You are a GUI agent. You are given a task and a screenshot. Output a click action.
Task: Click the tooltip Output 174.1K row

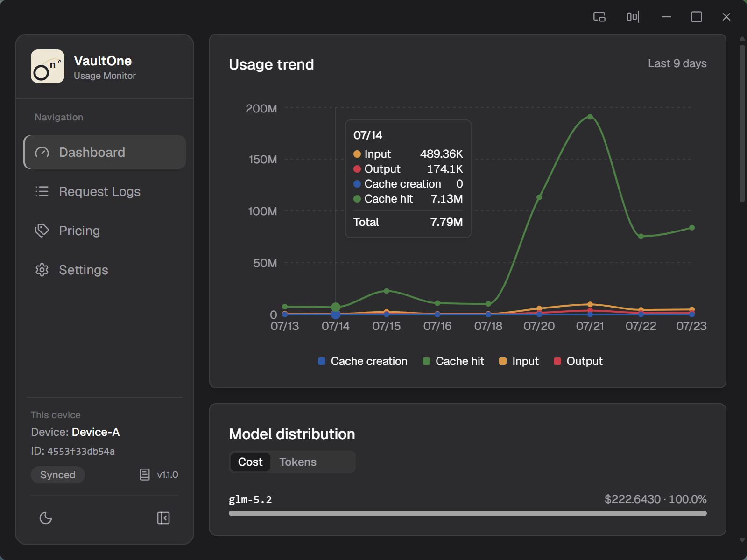[408, 169]
